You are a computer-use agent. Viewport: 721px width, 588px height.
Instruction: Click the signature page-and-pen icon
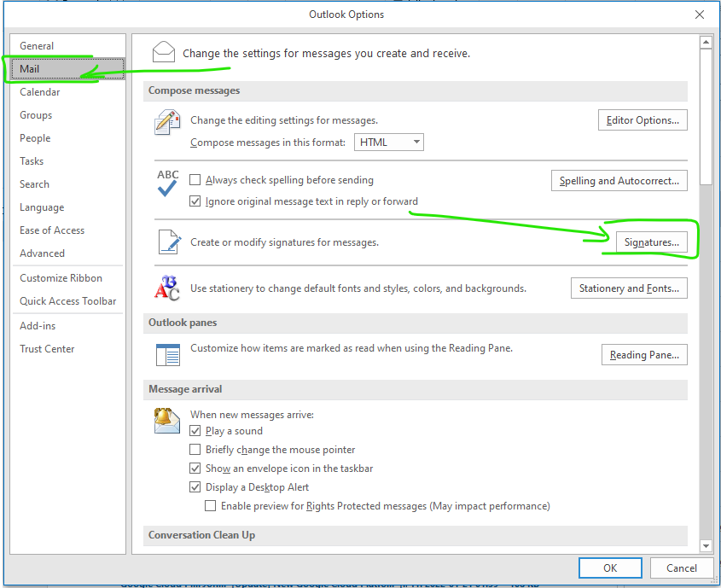click(169, 242)
